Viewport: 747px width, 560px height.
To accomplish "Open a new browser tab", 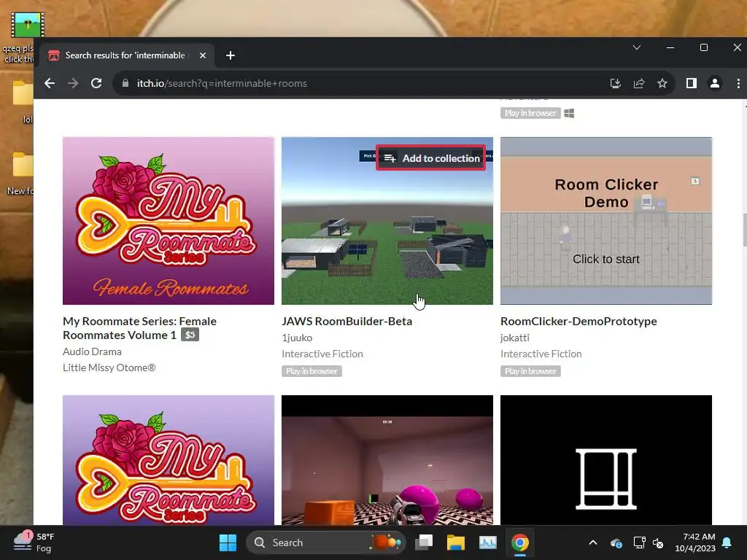I will [231, 55].
